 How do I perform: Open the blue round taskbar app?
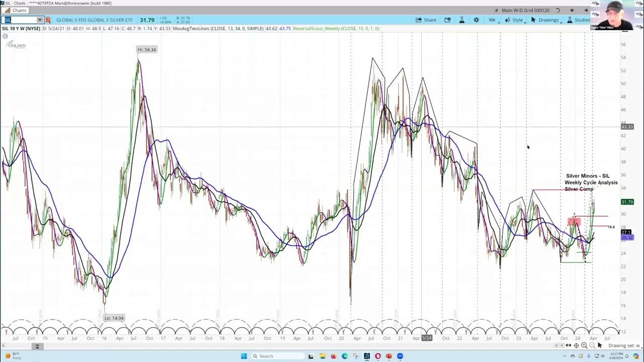(400, 356)
